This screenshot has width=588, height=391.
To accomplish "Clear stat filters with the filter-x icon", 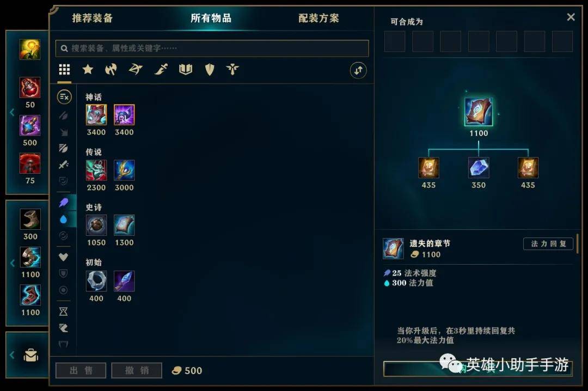I will coord(64,97).
